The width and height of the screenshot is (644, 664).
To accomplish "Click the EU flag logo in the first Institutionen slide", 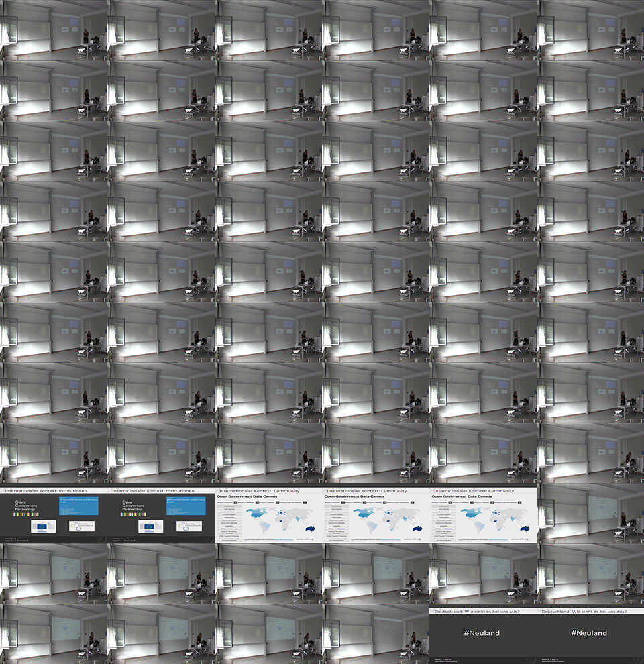I will pyautogui.click(x=43, y=527).
